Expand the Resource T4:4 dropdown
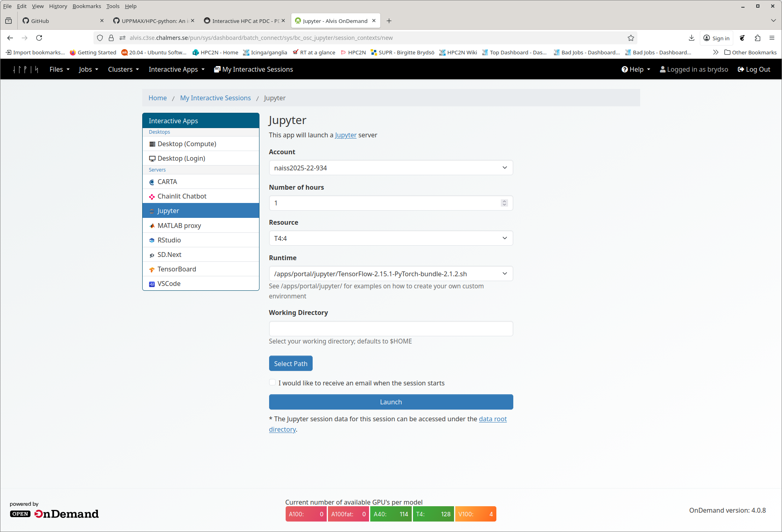Viewport: 782px width, 532px height. tap(391, 238)
